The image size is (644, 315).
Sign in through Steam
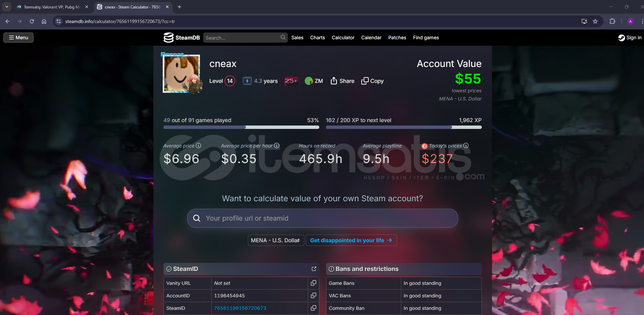pyautogui.click(x=630, y=38)
